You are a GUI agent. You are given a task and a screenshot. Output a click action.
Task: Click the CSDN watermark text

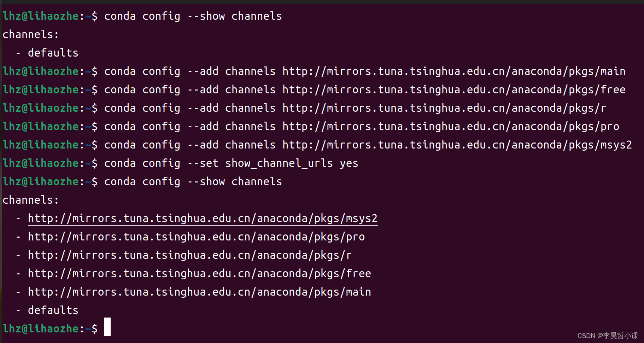click(x=608, y=336)
